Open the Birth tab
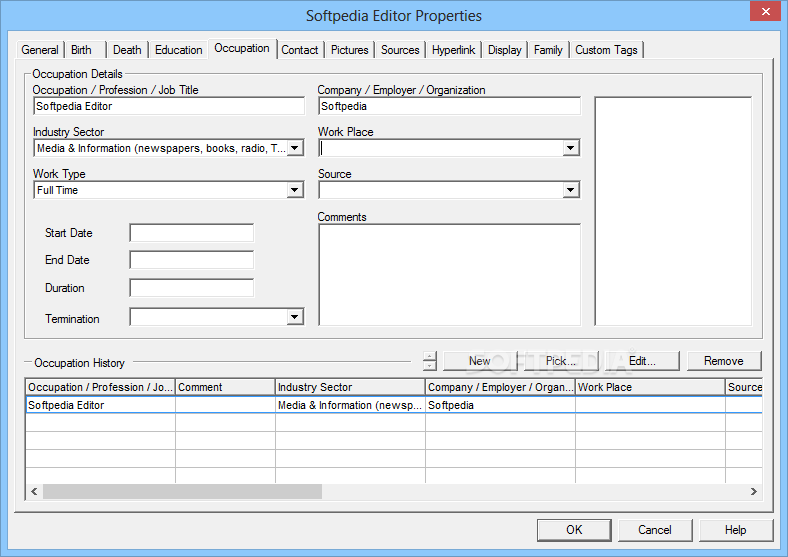The image size is (788, 557). pos(82,50)
